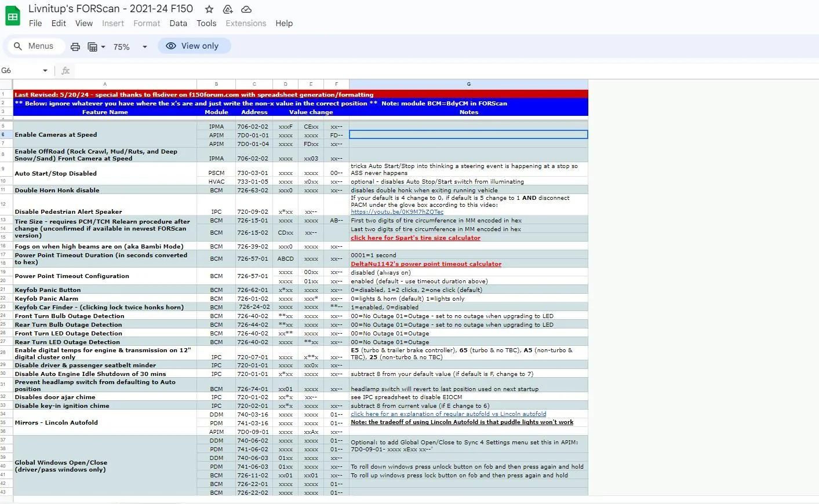Click the magnifier icon in Menus search
This screenshot has width=819, height=504.
[x=18, y=46]
